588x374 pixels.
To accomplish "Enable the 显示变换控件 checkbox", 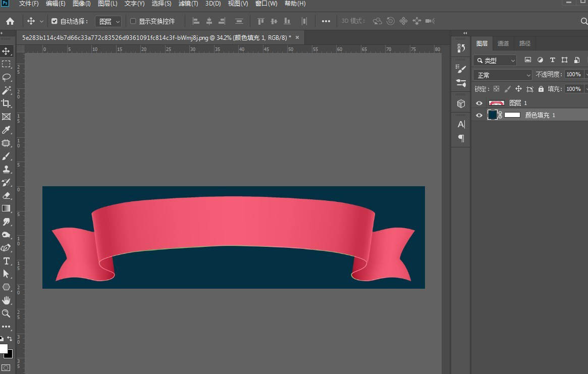I will point(133,21).
